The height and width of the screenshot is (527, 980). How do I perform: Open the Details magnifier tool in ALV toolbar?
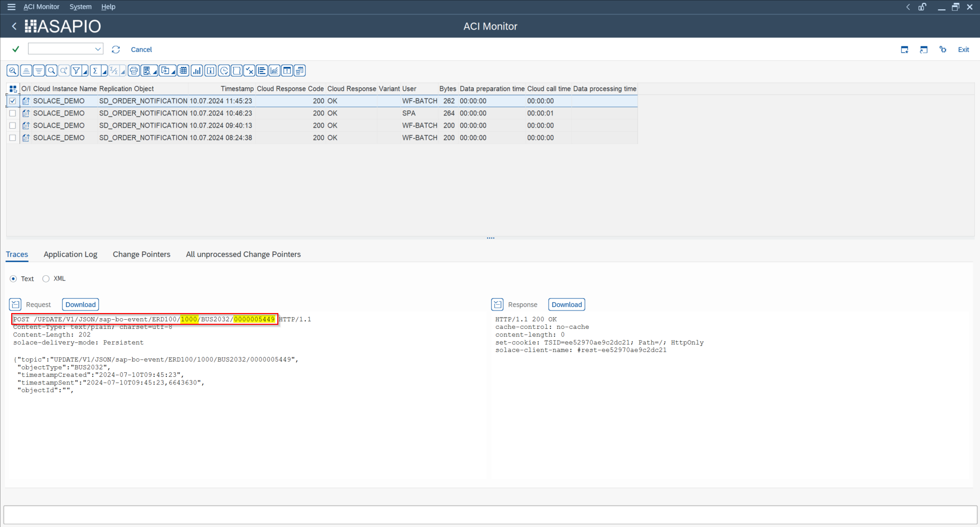coord(13,70)
